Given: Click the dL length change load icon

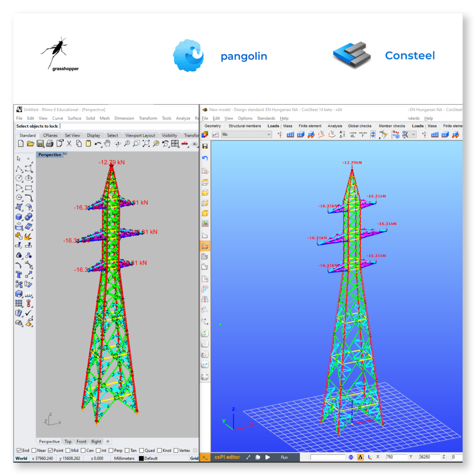Looking at the screenshot, I should pyautogui.click(x=352, y=134).
